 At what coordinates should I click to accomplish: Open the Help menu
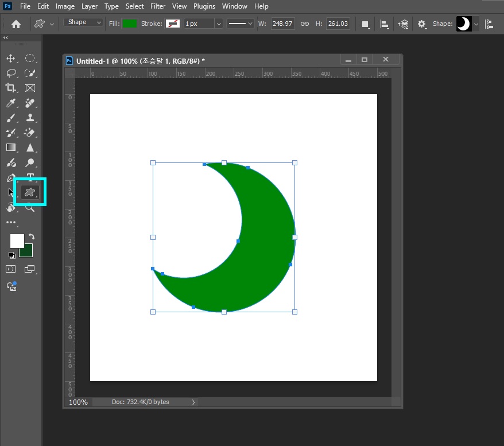261,6
